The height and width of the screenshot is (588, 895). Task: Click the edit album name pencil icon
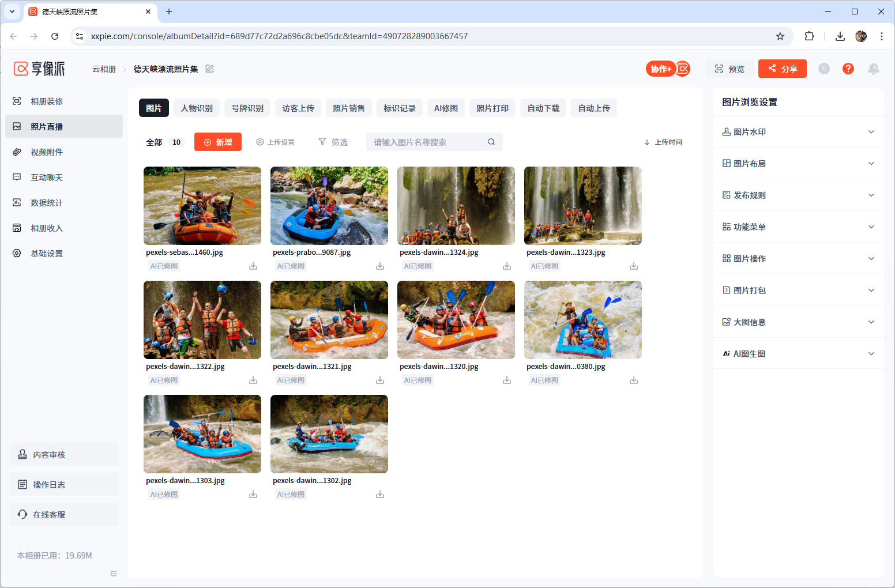pos(209,69)
